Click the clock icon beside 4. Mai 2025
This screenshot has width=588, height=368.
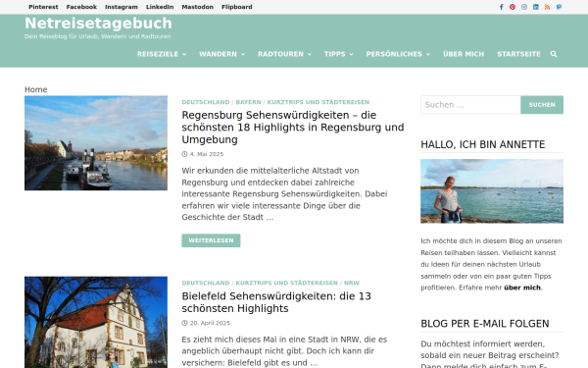184,154
